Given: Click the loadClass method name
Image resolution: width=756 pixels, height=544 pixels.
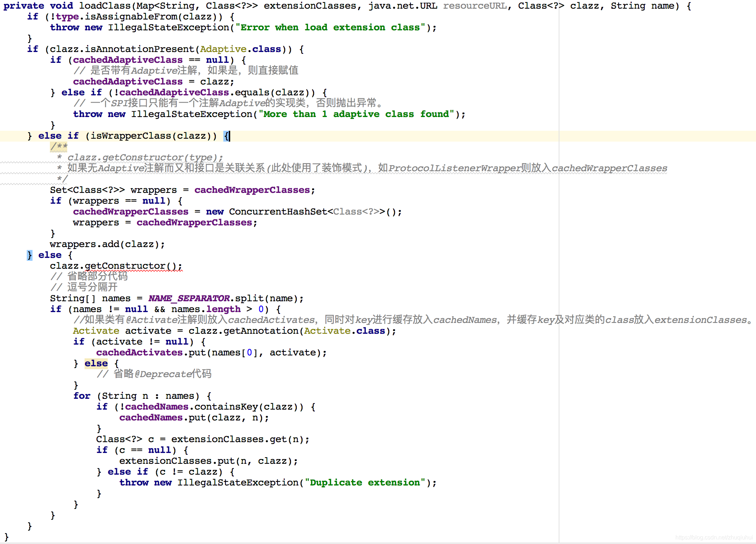Looking at the screenshot, I should tap(105, 6).
